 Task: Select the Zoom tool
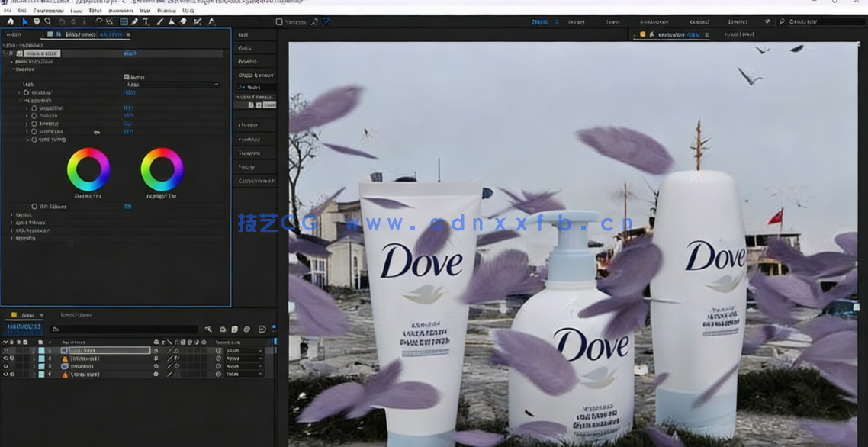47,22
